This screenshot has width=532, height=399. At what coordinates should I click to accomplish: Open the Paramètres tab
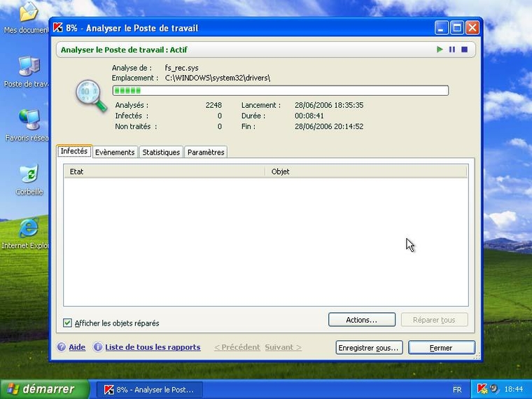tap(206, 153)
